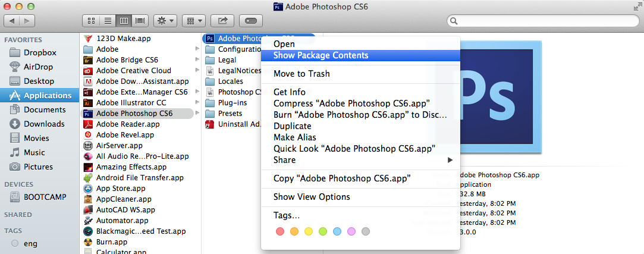
Task: Go forward with the forward arrow
Action: click(27, 21)
